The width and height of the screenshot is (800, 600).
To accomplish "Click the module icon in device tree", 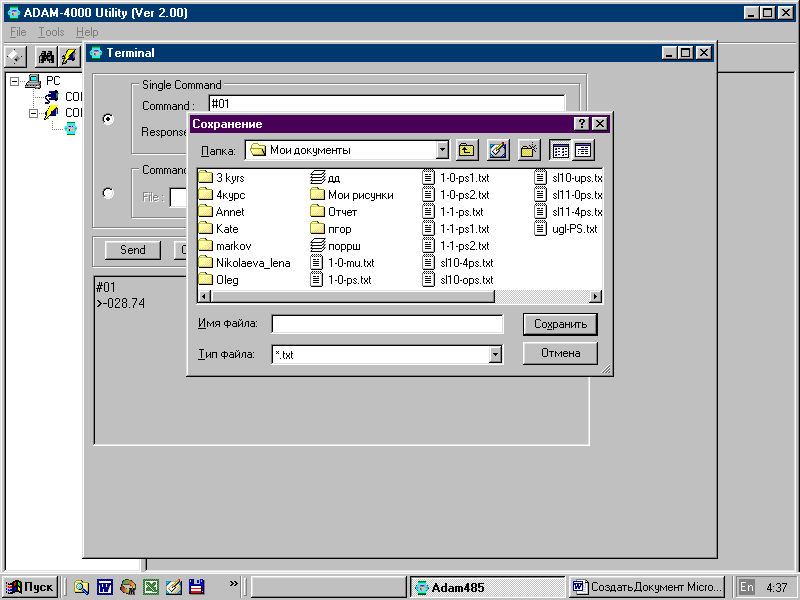I will point(71,129).
